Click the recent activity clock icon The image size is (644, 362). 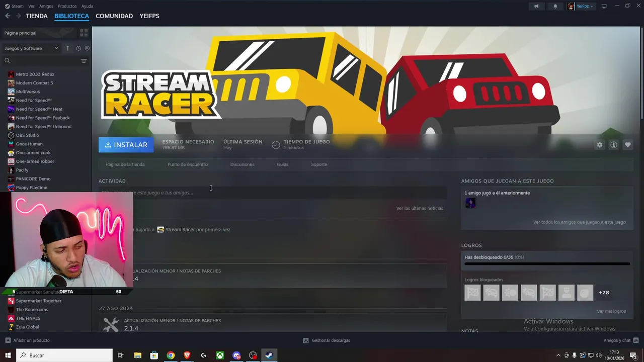pos(78,48)
